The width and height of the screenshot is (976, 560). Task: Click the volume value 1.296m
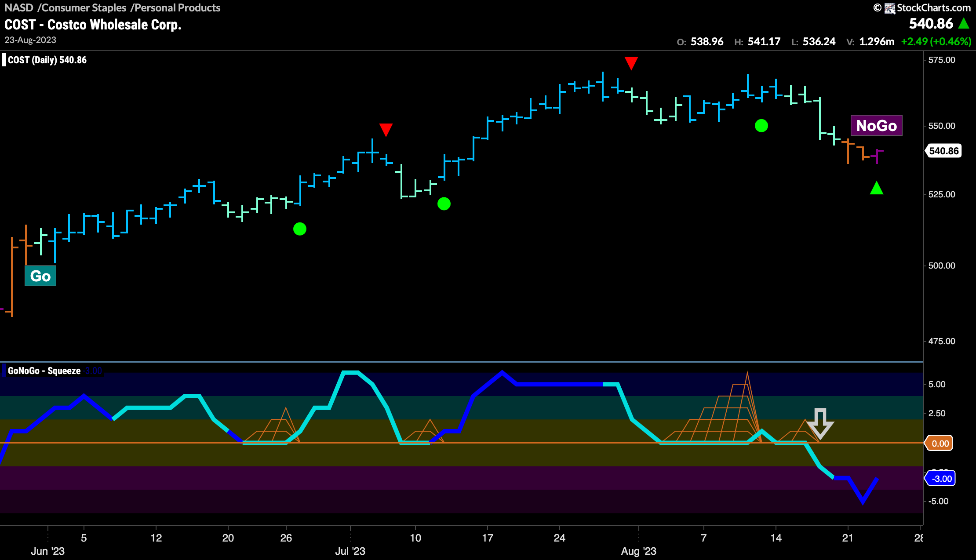(877, 42)
